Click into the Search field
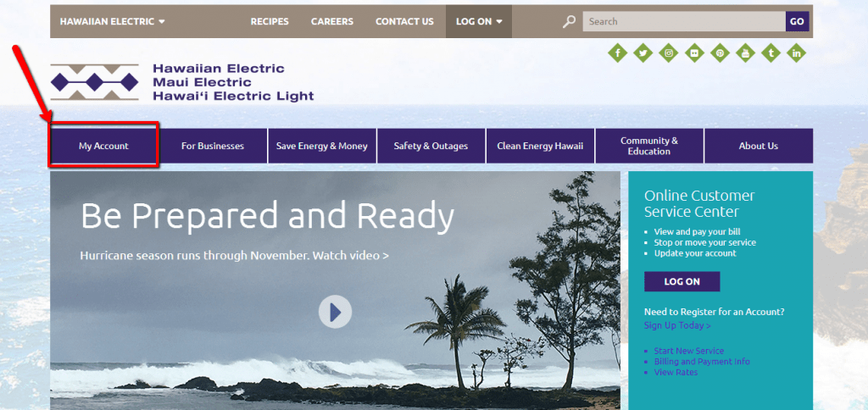Image resolution: width=868 pixels, height=410 pixels. coord(684,21)
